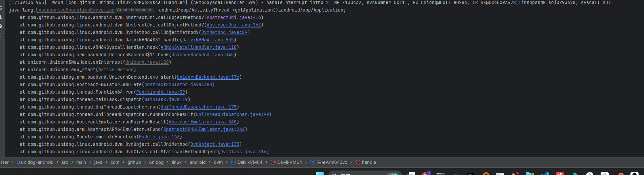Click scroll to end icon in console gutter

[x=1, y=17]
